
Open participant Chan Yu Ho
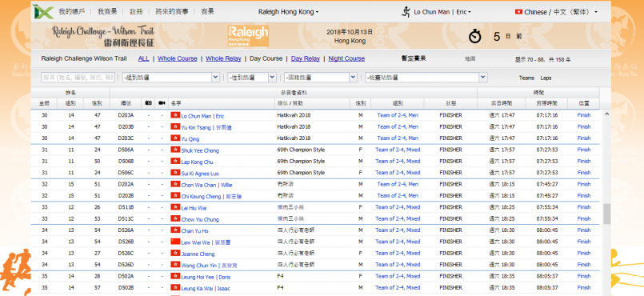194,231
